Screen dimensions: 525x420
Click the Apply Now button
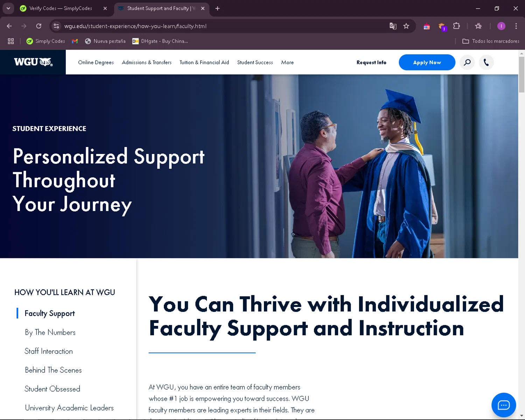point(427,62)
